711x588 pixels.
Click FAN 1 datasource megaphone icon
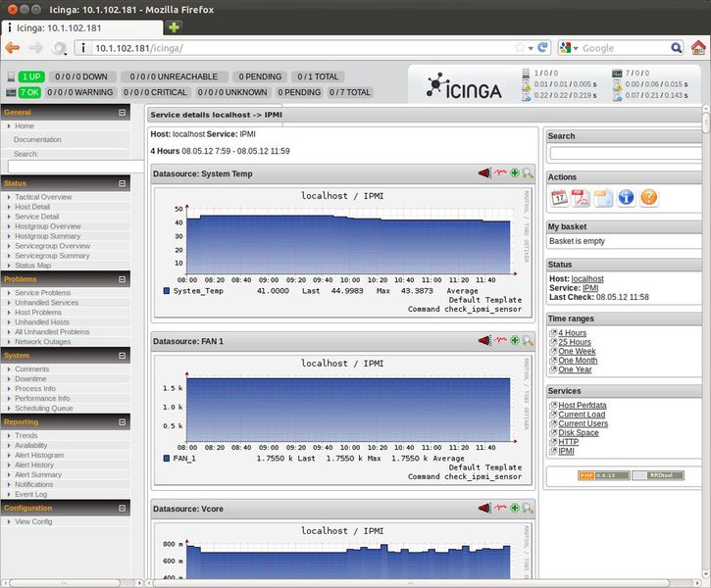484,340
